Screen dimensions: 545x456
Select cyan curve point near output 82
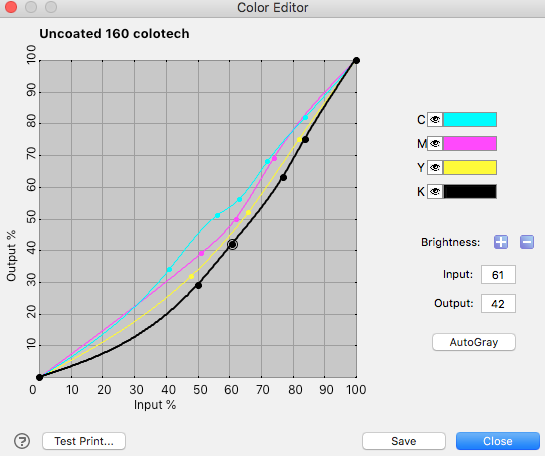[306, 117]
